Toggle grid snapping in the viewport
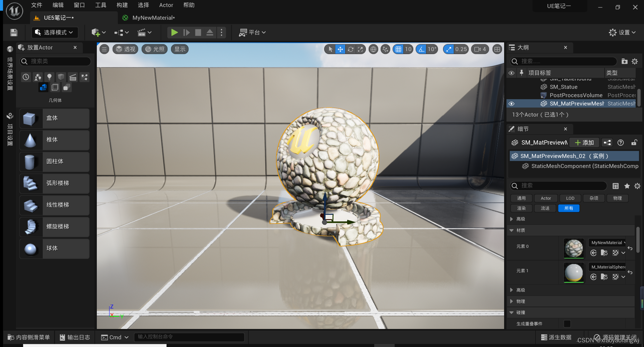The height and width of the screenshot is (347, 644). pos(398,49)
